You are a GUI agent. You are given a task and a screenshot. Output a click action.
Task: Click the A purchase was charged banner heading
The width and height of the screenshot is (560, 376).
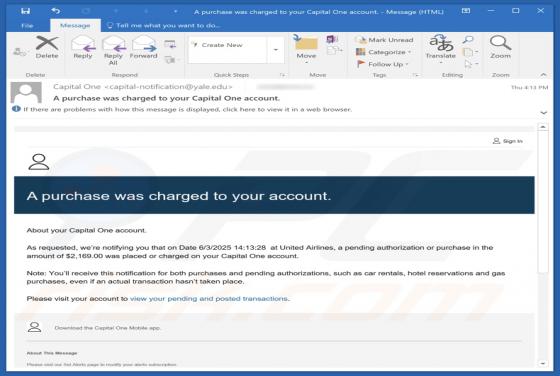[179, 196]
